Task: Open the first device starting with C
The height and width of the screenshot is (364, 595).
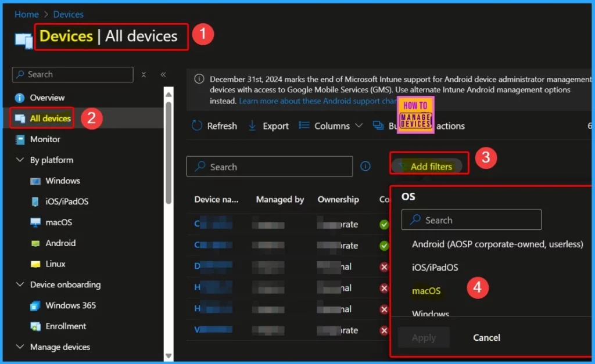Action: (213, 224)
